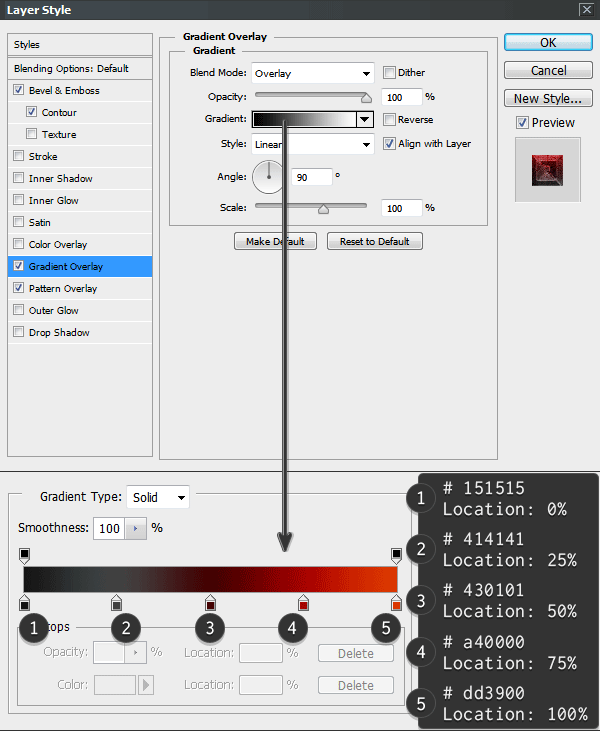Click the Delete button beside Opacity location

click(x=356, y=653)
